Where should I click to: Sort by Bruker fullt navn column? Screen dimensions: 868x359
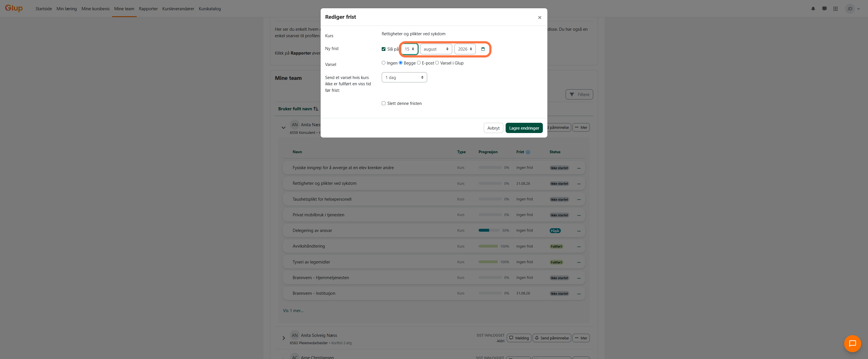click(298, 109)
